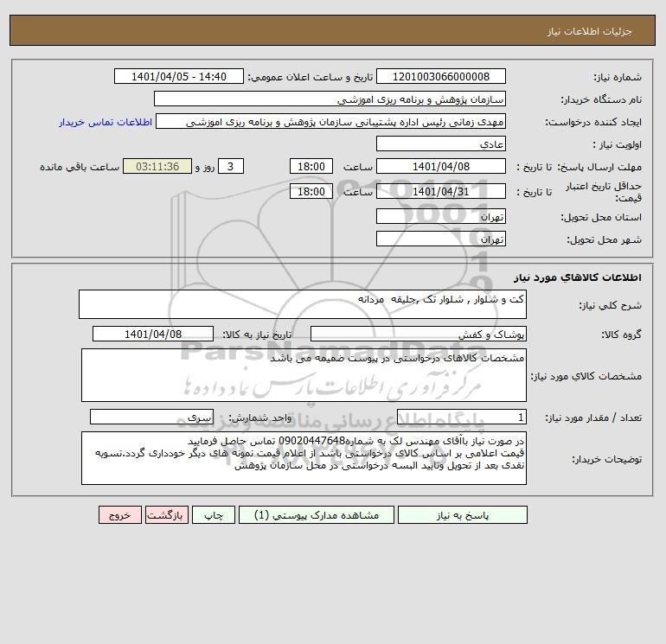
Task: Click the شهر محل تحویل field
Action: tap(441, 239)
